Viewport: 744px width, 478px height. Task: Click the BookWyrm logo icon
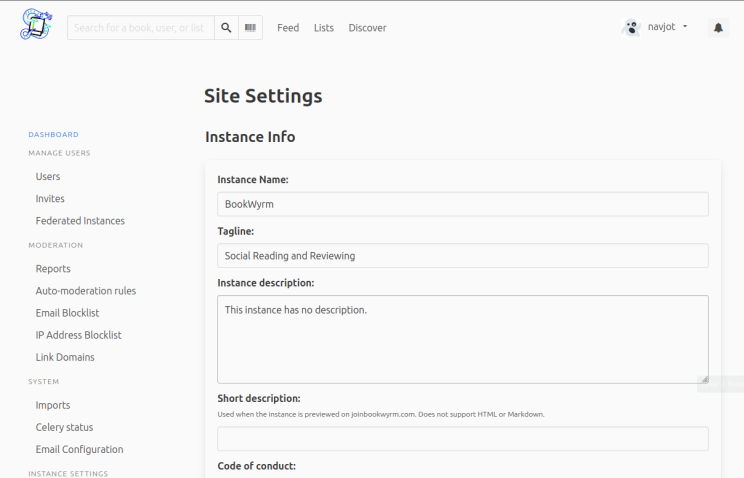36,25
